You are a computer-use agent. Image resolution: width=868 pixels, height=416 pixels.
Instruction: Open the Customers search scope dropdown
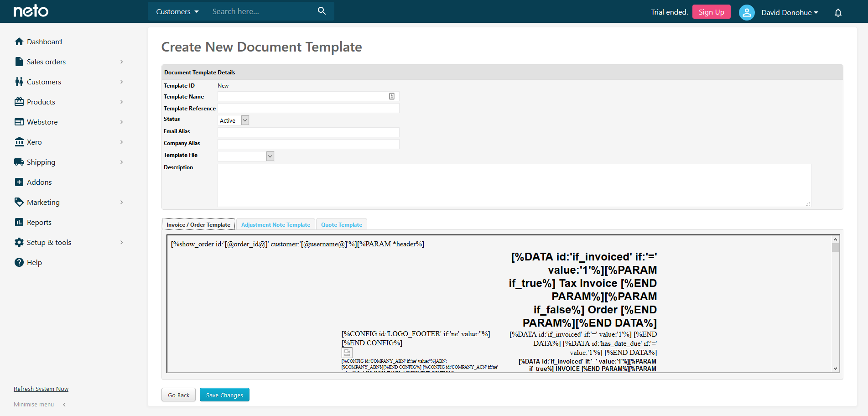coord(177,11)
